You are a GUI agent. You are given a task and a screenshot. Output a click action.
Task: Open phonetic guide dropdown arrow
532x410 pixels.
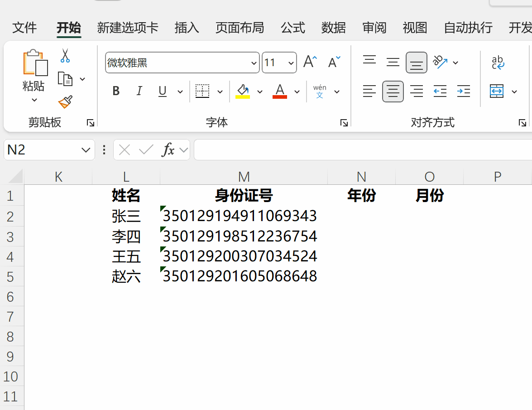click(337, 92)
